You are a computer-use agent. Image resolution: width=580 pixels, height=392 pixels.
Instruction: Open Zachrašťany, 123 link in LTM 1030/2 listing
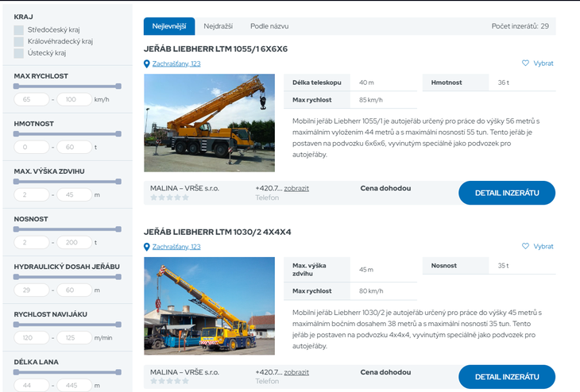point(176,247)
